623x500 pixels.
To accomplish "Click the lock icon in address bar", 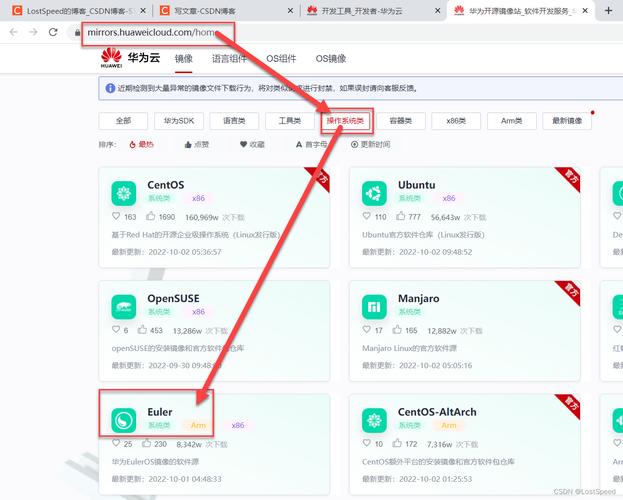I will click(x=77, y=32).
